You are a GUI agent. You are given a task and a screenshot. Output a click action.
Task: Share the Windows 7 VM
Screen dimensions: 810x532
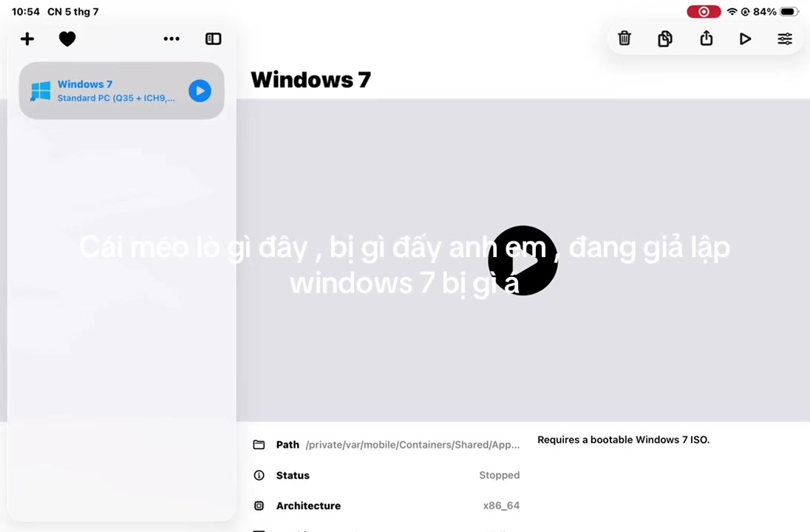coord(707,38)
